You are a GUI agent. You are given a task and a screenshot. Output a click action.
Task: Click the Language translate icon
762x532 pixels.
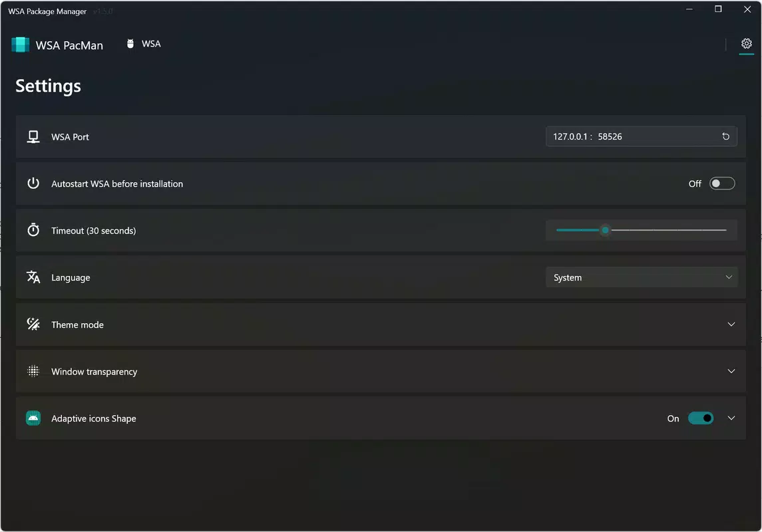(33, 277)
